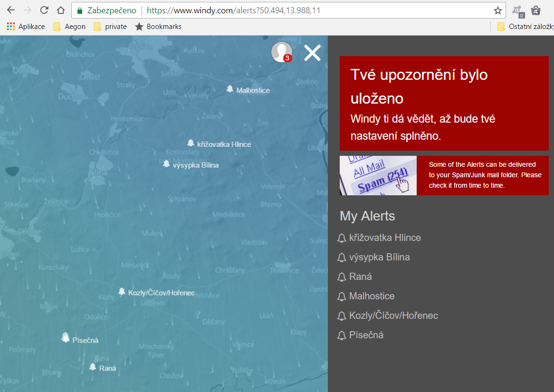
Task: Open Kozly/Čičov/Hořenec alert in list
Action: coord(393,316)
